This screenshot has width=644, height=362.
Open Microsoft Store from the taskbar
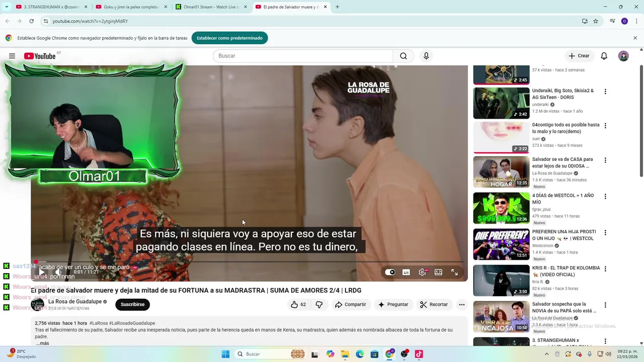(x=374, y=354)
